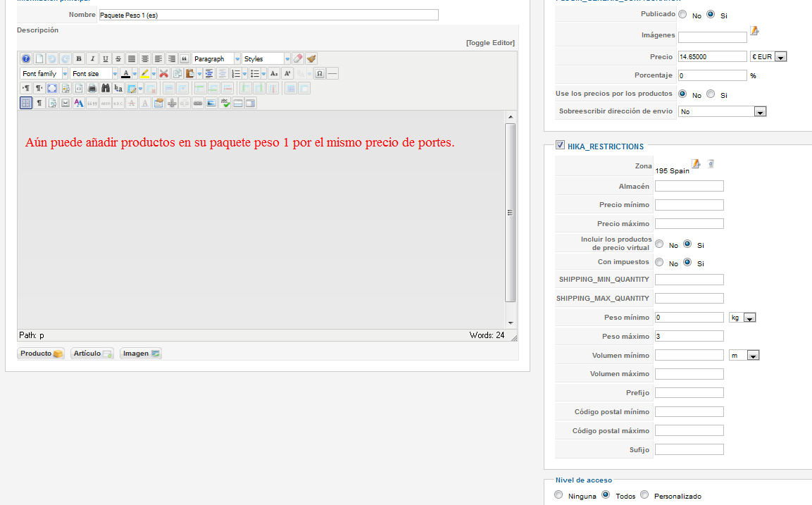Viewport: 812px width, 505px height.
Task: Open the Paragraph format dropdown
Action: click(216, 58)
